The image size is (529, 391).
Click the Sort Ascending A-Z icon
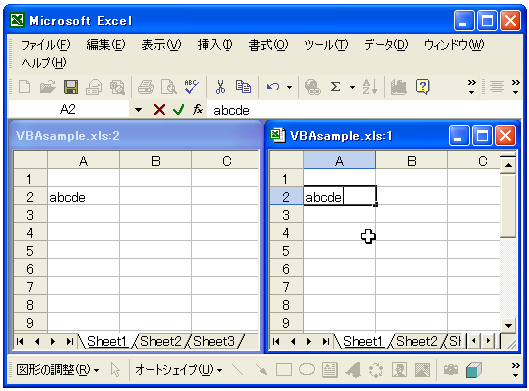click(369, 87)
